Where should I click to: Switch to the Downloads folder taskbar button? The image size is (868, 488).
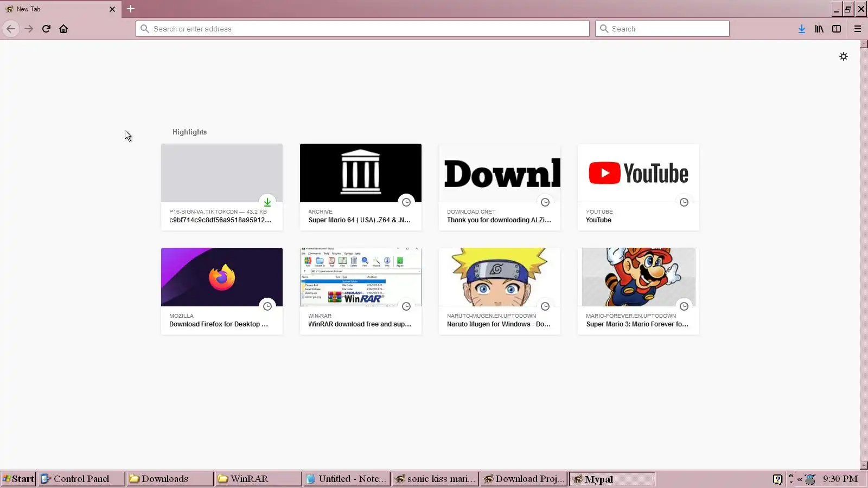(x=170, y=479)
